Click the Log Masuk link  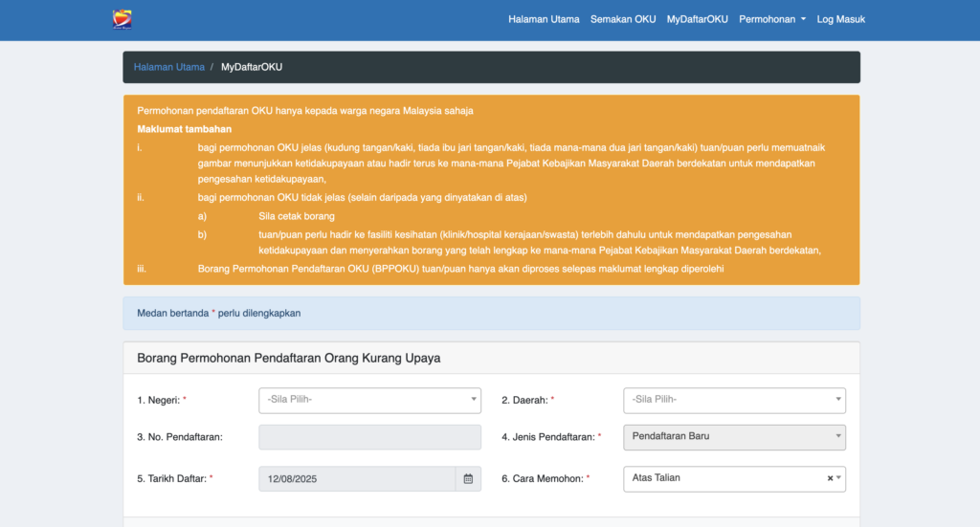click(840, 19)
